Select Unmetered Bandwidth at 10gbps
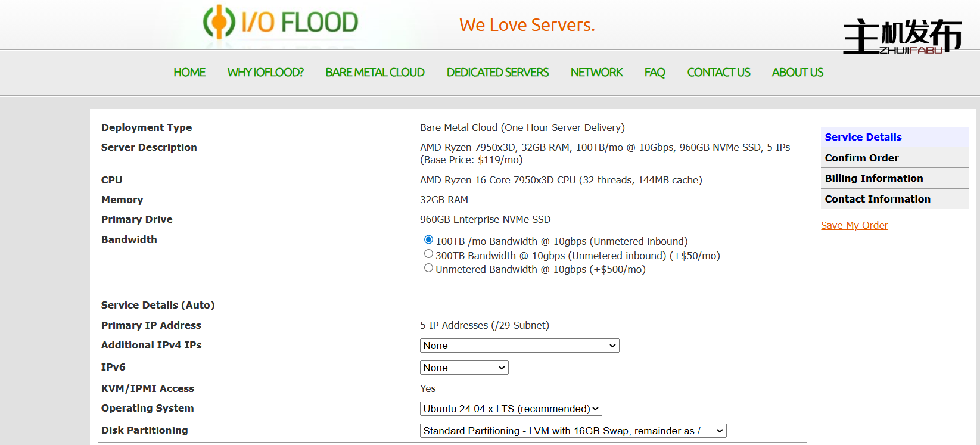The image size is (980, 445). 428,269
